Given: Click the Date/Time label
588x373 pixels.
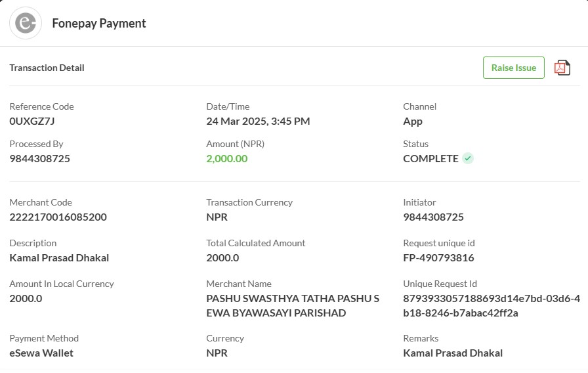Looking at the screenshot, I should [228, 106].
